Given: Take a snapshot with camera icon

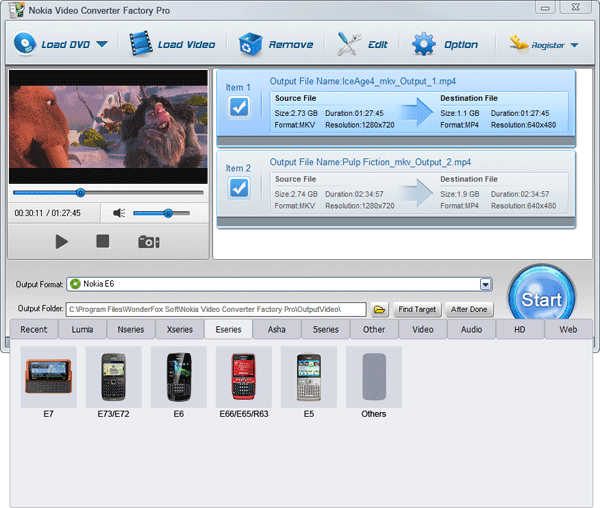Looking at the screenshot, I should 149,242.
